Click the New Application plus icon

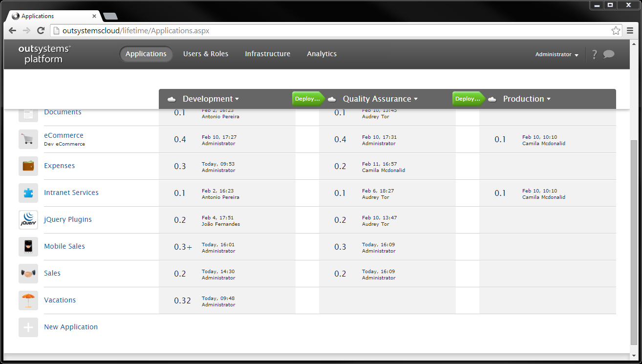(28, 327)
